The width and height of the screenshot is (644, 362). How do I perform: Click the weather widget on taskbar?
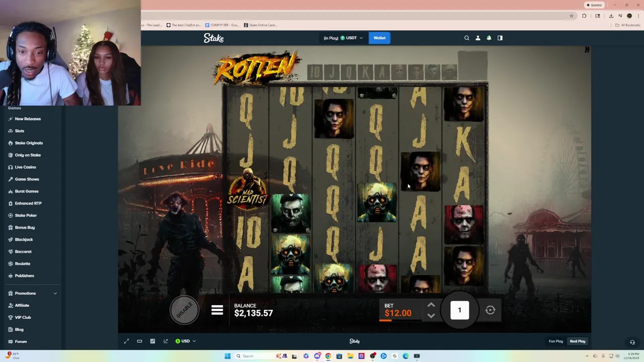pyautogui.click(x=13, y=356)
